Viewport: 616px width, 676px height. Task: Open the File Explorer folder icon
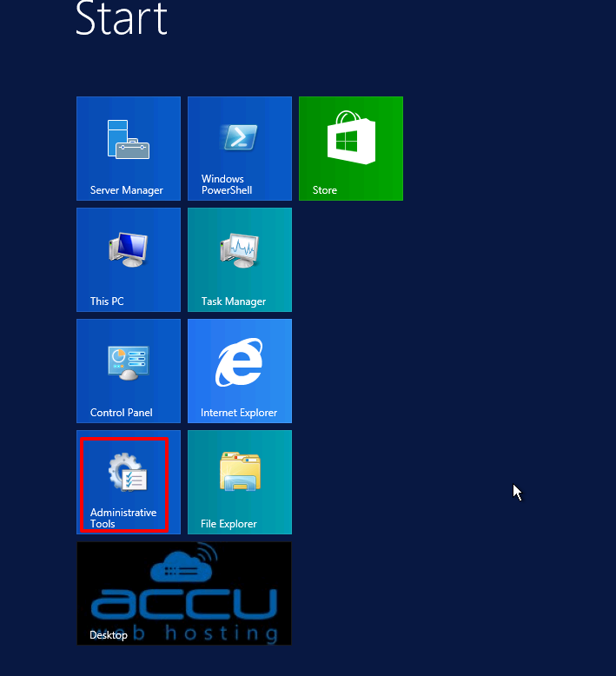pyautogui.click(x=239, y=474)
